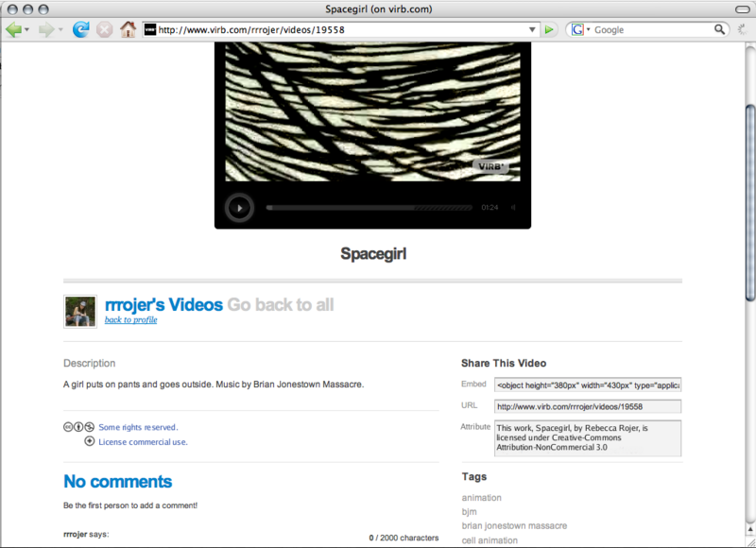
Task: Go back with the green arrow button
Action: click(13, 30)
